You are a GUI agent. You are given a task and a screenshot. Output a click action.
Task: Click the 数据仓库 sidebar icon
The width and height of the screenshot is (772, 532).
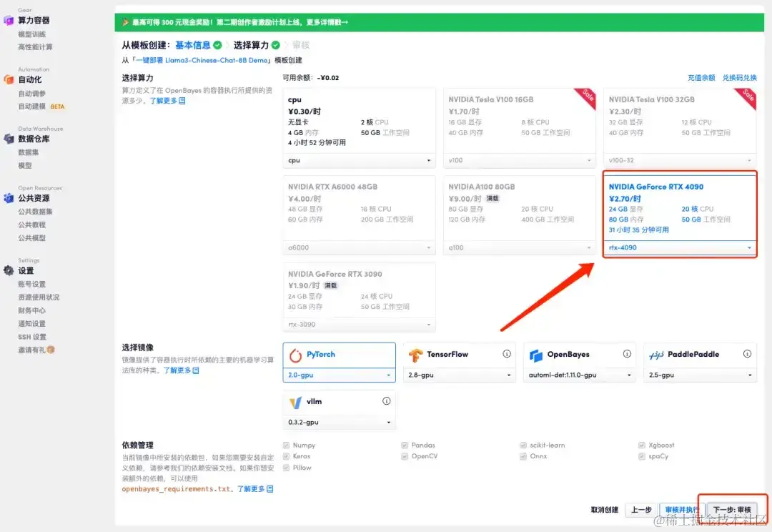coord(9,139)
